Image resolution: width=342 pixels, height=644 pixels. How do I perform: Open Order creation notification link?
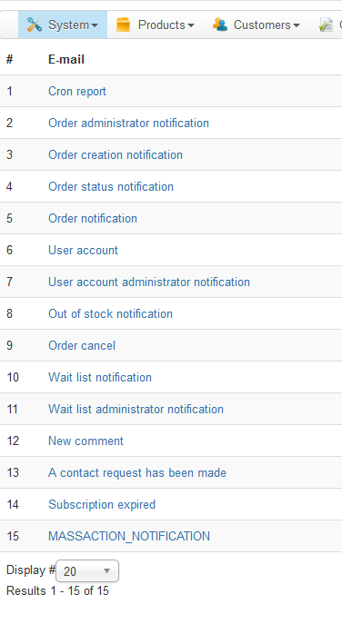pyautogui.click(x=116, y=154)
